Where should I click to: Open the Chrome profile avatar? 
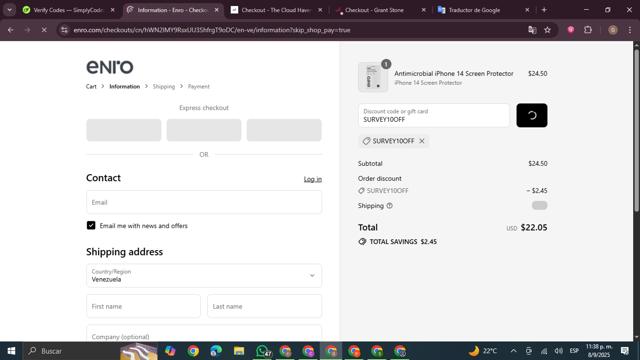612,30
